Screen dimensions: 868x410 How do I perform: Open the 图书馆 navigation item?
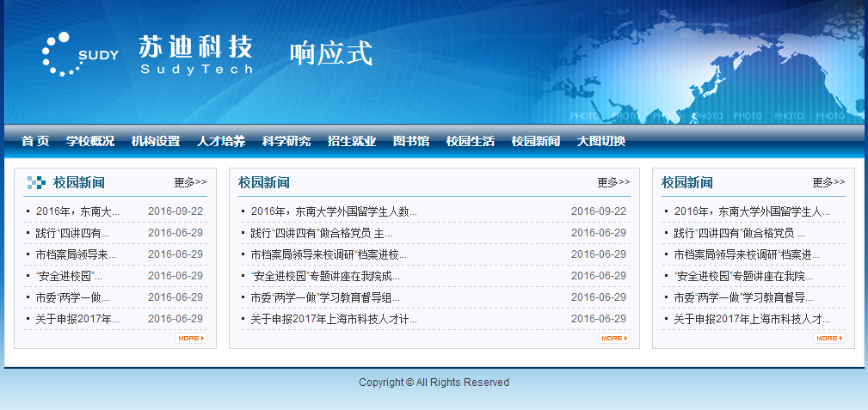[411, 142]
